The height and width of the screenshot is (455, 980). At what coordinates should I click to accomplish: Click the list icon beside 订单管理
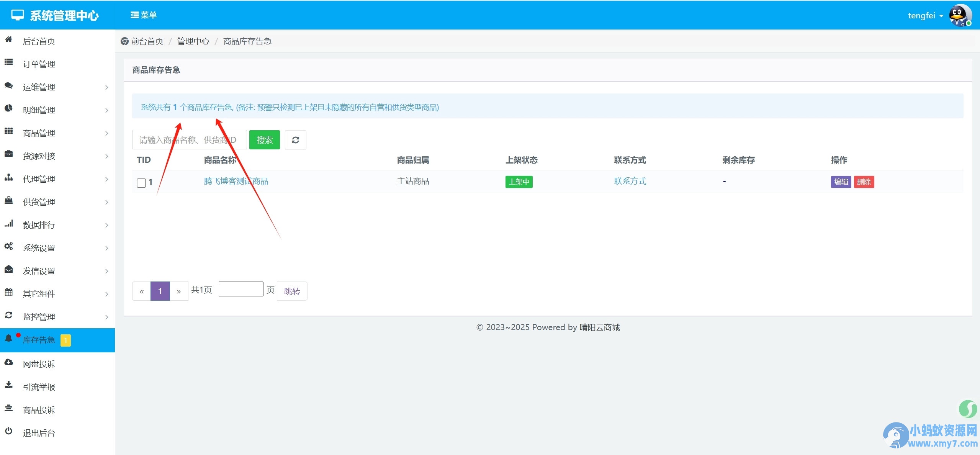[x=8, y=62]
